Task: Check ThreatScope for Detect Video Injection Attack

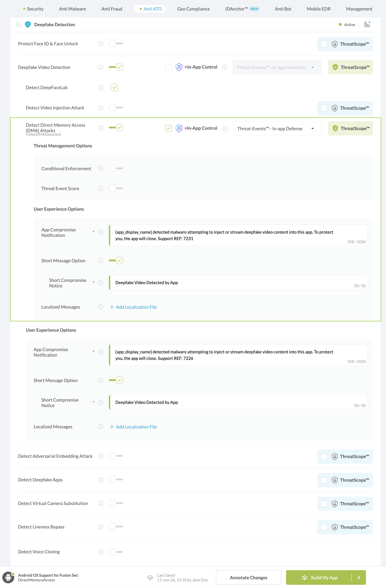Action: point(324,108)
